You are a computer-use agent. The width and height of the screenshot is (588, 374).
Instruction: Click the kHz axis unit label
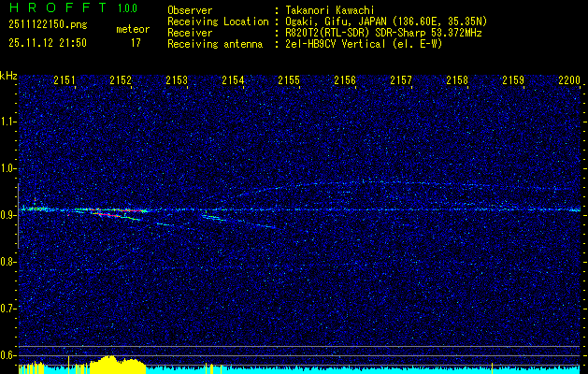pyautogui.click(x=8, y=74)
